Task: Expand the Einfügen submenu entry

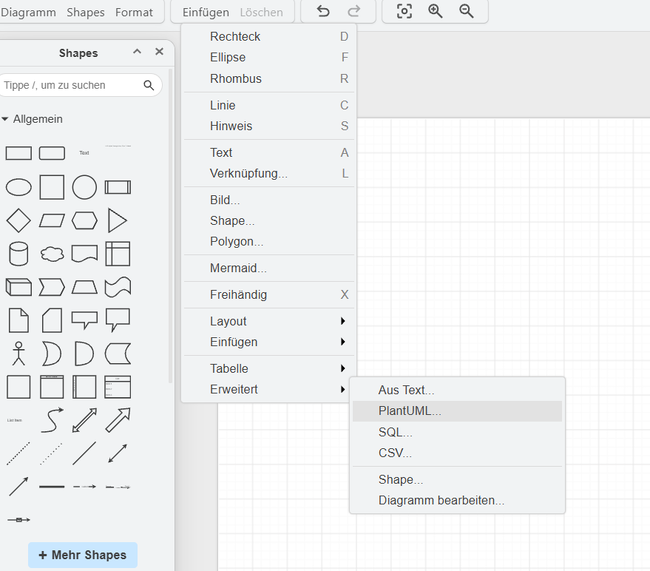Action: [x=269, y=342]
